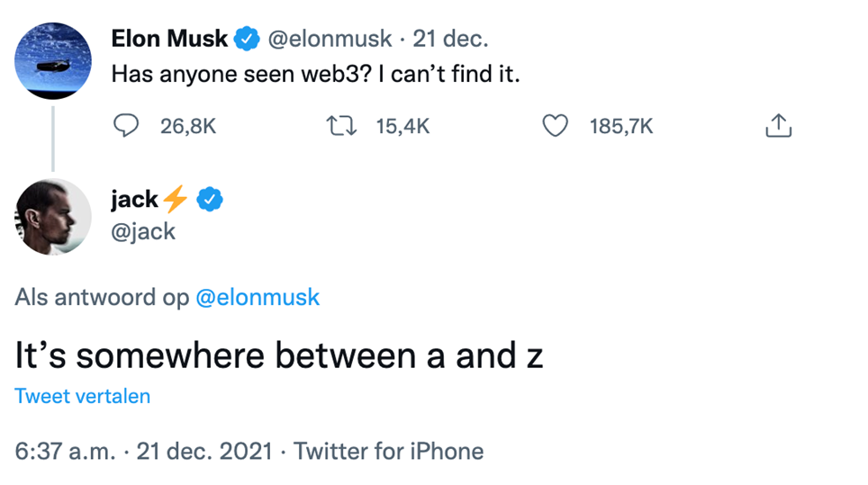
Task: Click the Tweet vertalen link
Action: click(83, 396)
